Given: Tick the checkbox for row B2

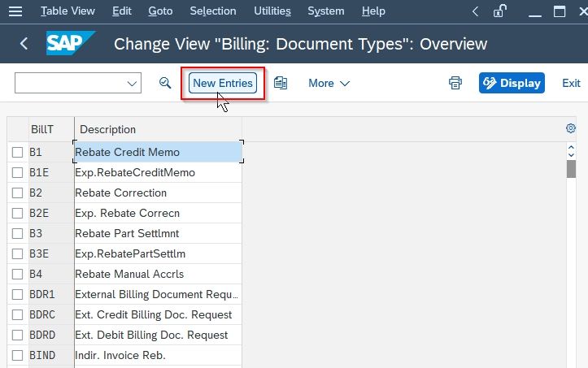Looking at the screenshot, I should tap(17, 193).
